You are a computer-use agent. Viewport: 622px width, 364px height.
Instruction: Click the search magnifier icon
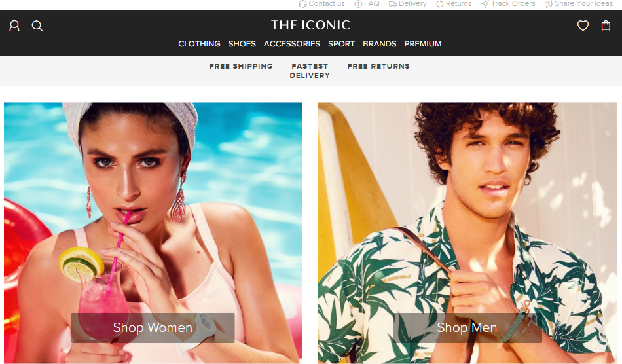pyautogui.click(x=37, y=26)
